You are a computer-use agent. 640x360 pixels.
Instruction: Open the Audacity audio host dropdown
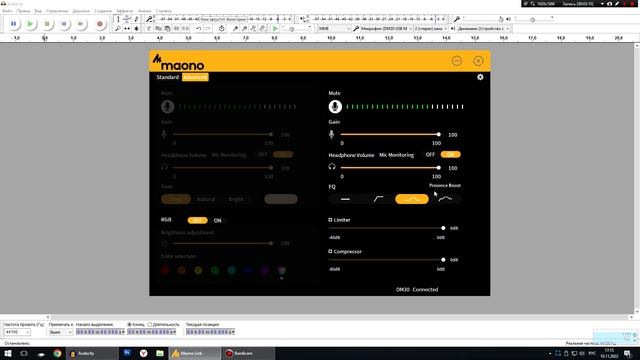tap(334, 29)
